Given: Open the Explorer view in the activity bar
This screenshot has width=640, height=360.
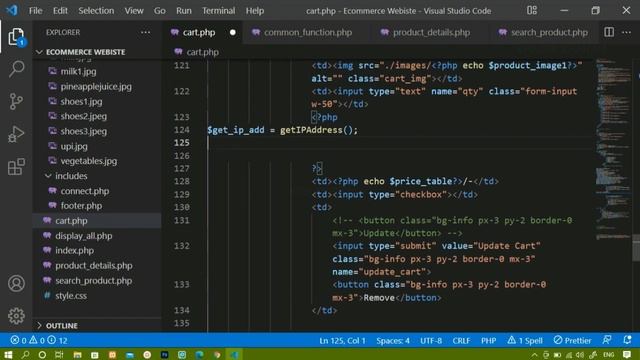Looking at the screenshot, I should 16,37.
